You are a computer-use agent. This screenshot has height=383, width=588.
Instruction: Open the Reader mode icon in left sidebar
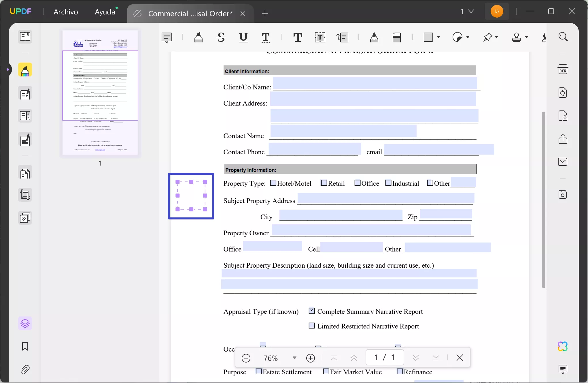click(25, 37)
